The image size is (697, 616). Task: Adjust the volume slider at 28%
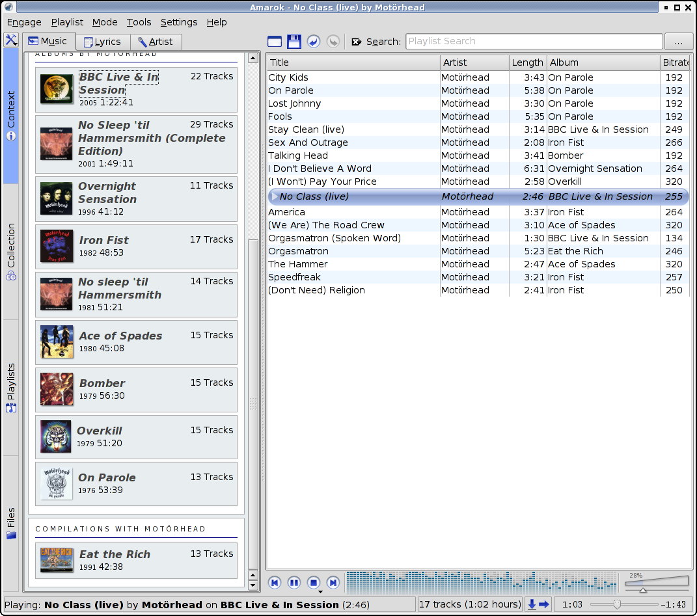pyautogui.click(x=656, y=583)
